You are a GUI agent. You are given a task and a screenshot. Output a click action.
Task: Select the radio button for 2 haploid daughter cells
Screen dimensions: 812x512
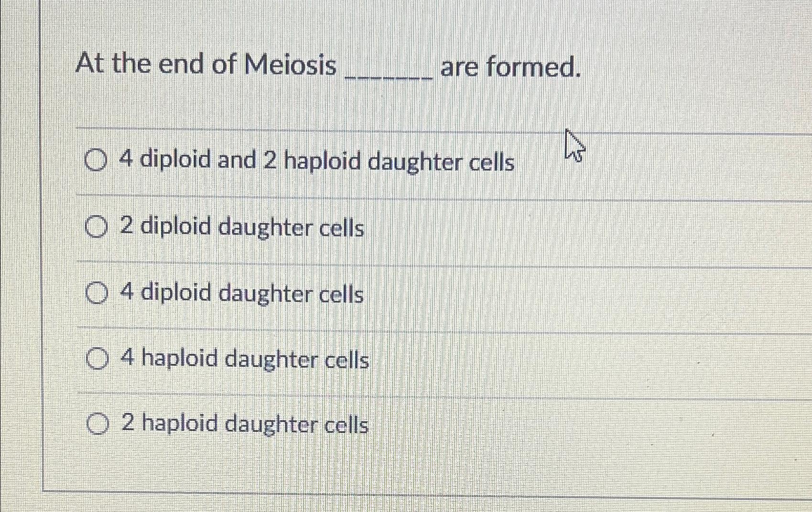(x=97, y=424)
